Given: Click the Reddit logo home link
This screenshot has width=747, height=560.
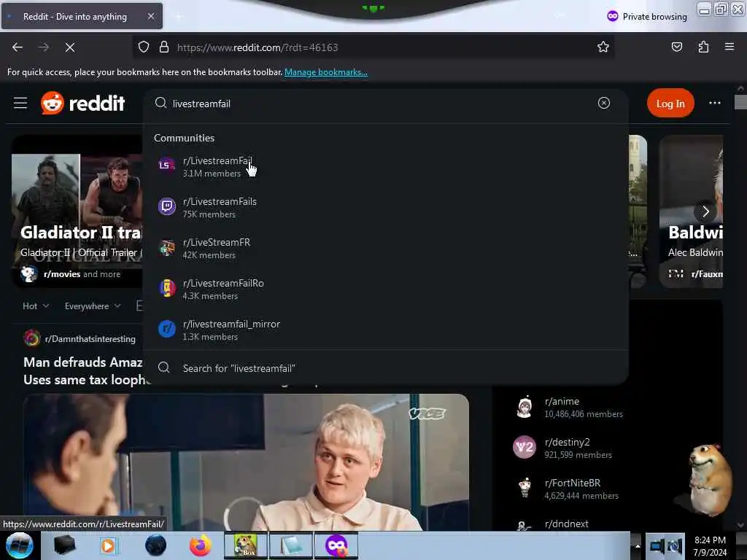Looking at the screenshot, I should tap(83, 103).
